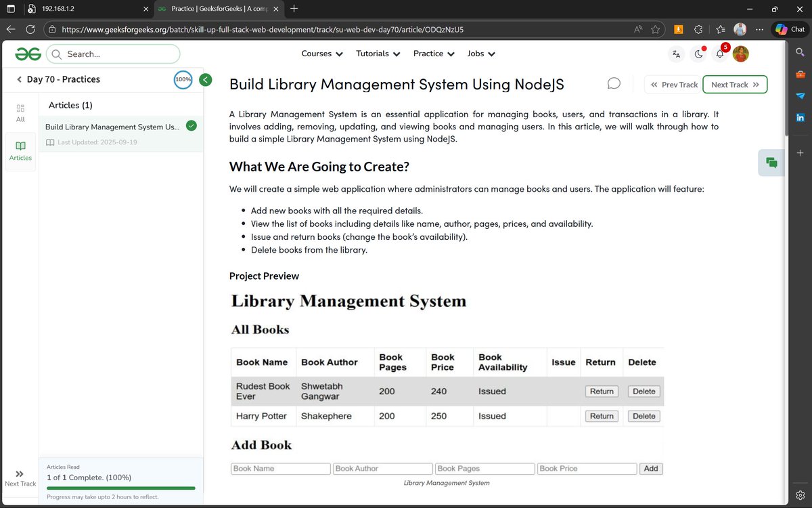Click the completed checkmark on the article
This screenshot has height=508, width=812.
(x=191, y=126)
